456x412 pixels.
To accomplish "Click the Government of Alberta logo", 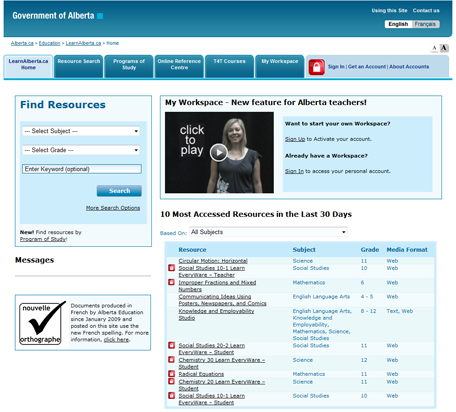I will point(57,16).
